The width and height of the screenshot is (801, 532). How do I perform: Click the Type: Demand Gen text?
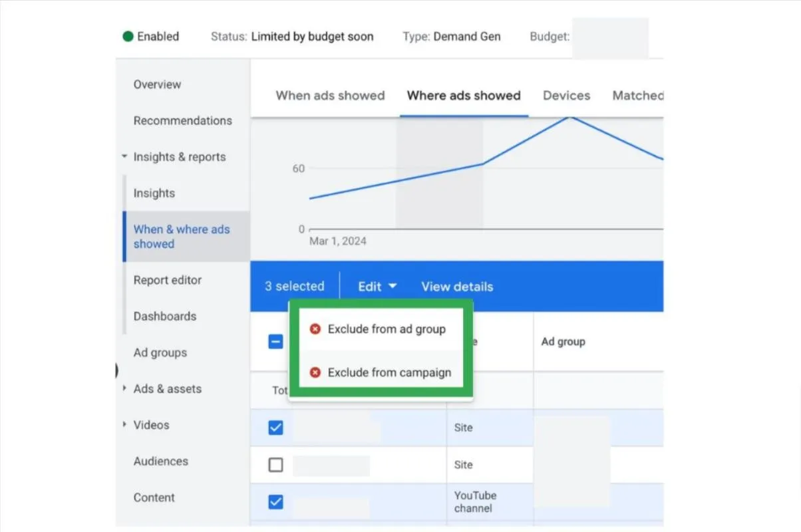pos(452,37)
